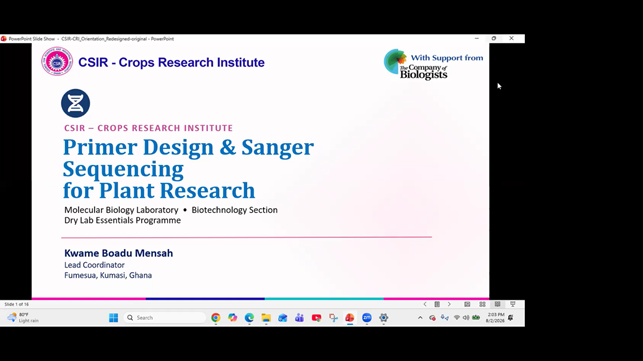The width and height of the screenshot is (643, 361).
Task: Click the Windows Start button
Action: click(x=114, y=318)
